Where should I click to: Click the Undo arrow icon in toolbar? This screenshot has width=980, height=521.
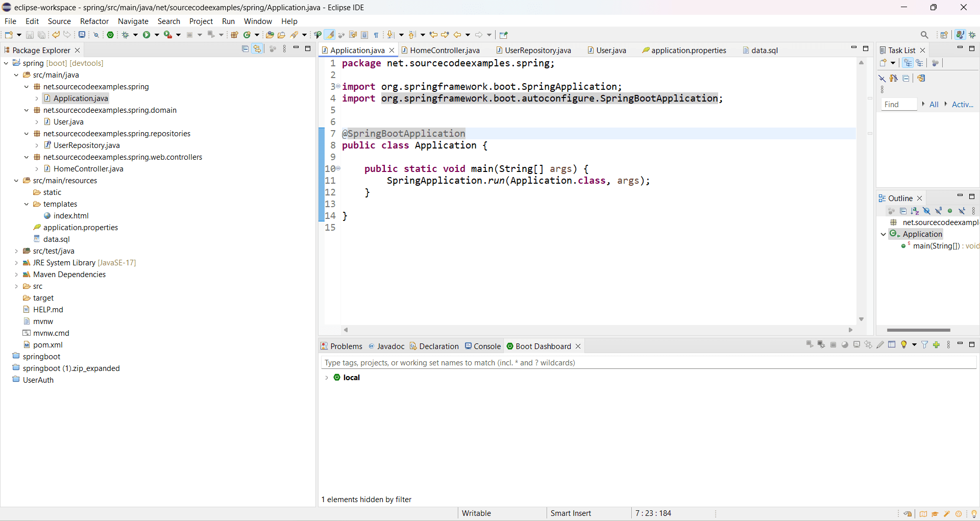tap(56, 35)
